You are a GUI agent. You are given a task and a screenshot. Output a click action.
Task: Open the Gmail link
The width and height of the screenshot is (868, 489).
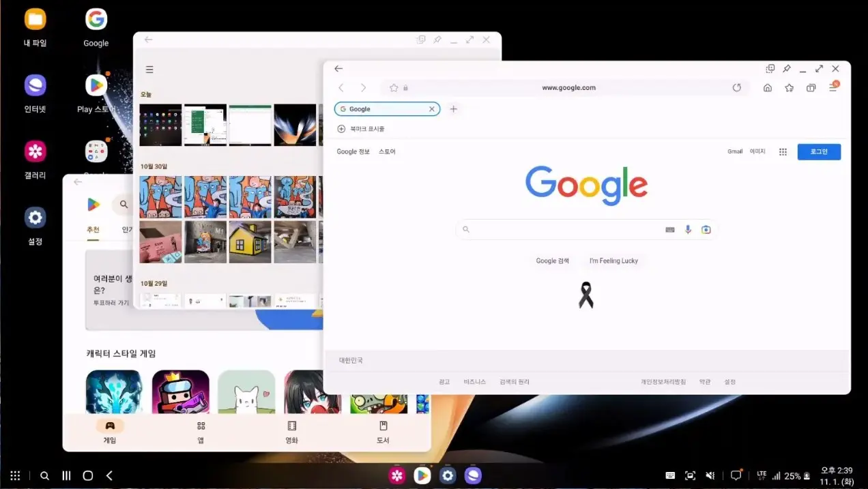pyautogui.click(x=735, y=151)
